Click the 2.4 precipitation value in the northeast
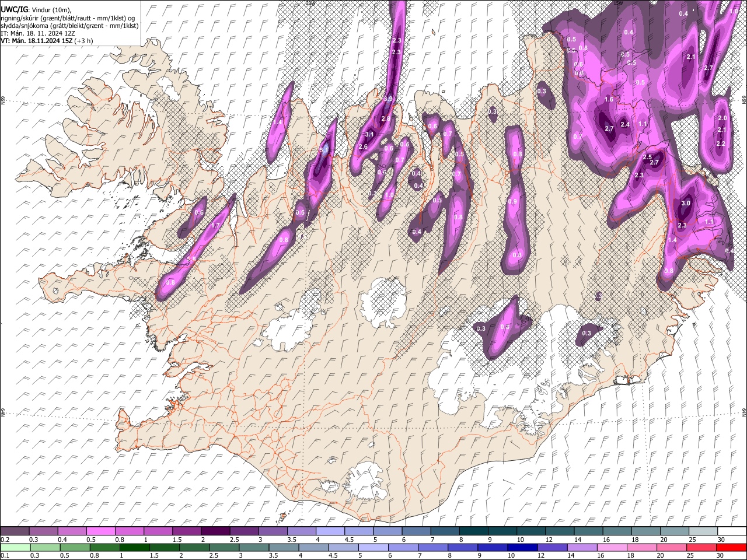 (625, 125)
